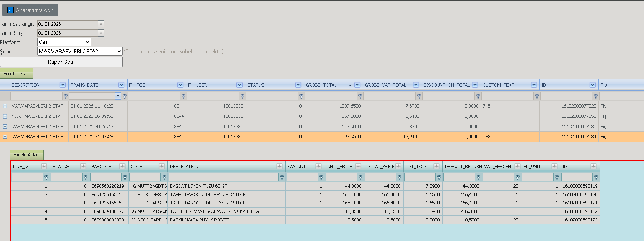The height and width of the screenshot is (241, 644).
Task: Click filter funnel icon for AMOUNT column
Action: tap(321, 177)
